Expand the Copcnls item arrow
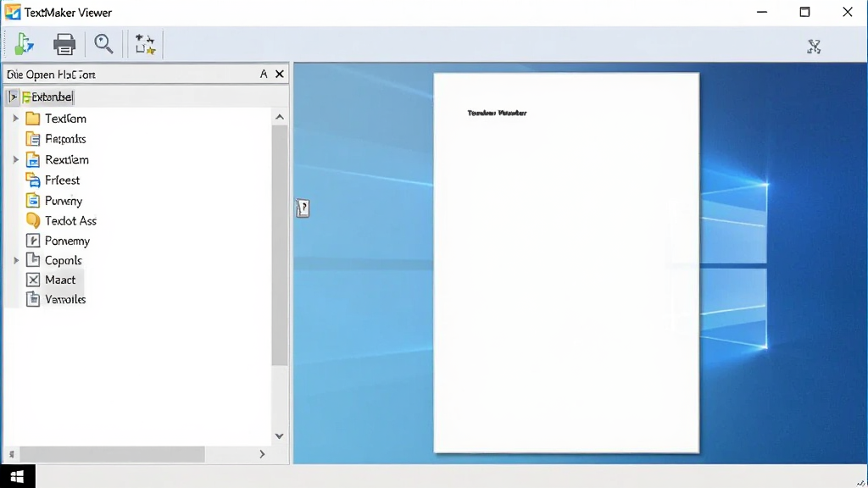Screen dimensions: 868x488 click(x=16, y=260)
